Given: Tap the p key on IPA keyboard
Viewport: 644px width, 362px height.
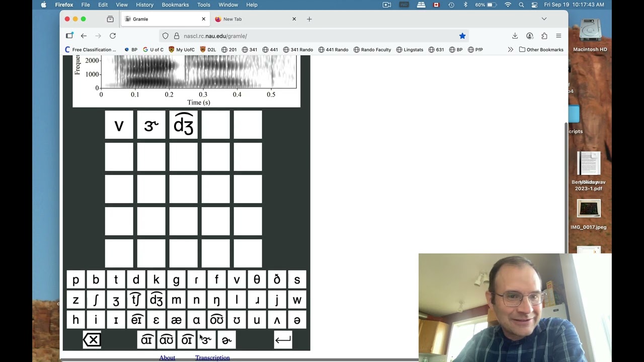Looking at the screenshot, I should [75, 280].
